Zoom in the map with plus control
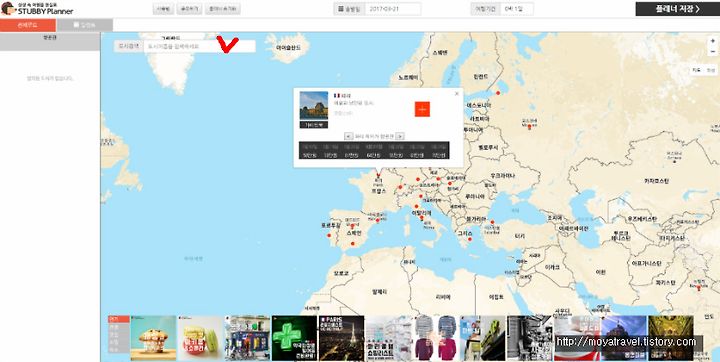Viewport: 720px width, 362px height. 713,41
